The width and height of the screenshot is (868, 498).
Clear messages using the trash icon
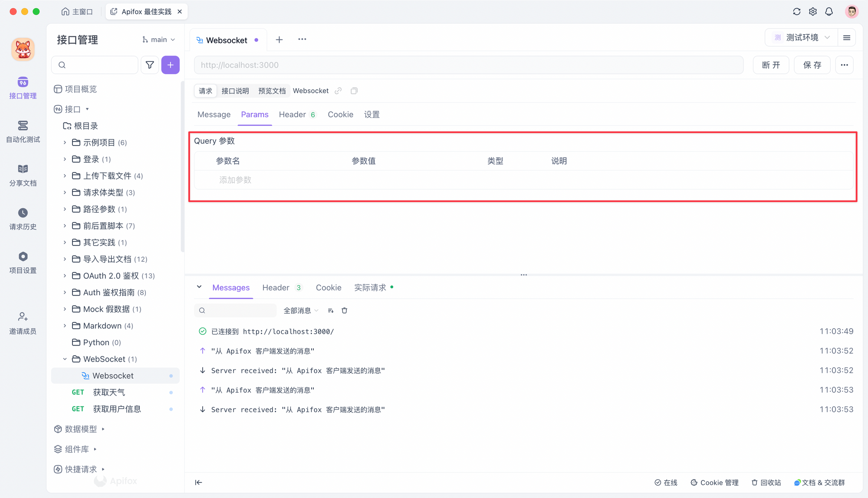(x=344, y=310)
